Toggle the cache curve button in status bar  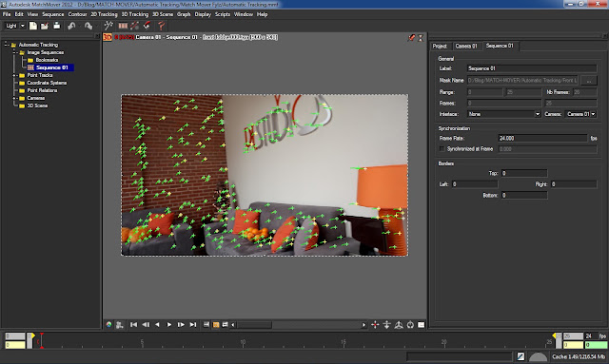coord(521,356)
